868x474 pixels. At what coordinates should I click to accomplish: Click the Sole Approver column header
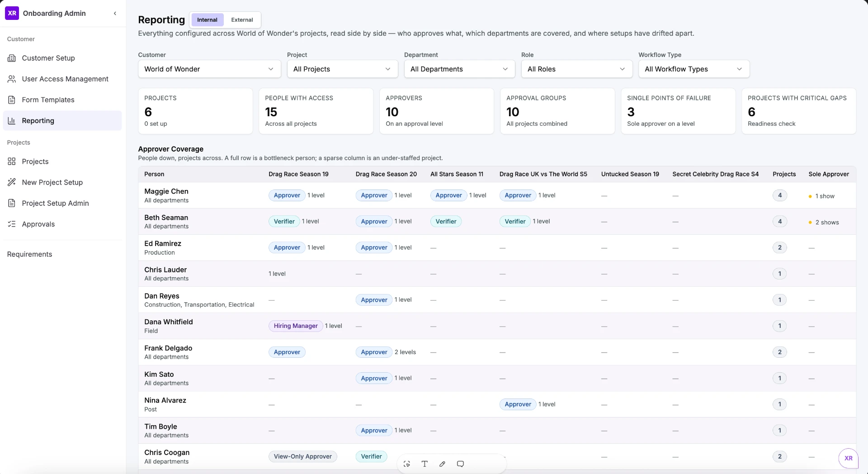829,174
